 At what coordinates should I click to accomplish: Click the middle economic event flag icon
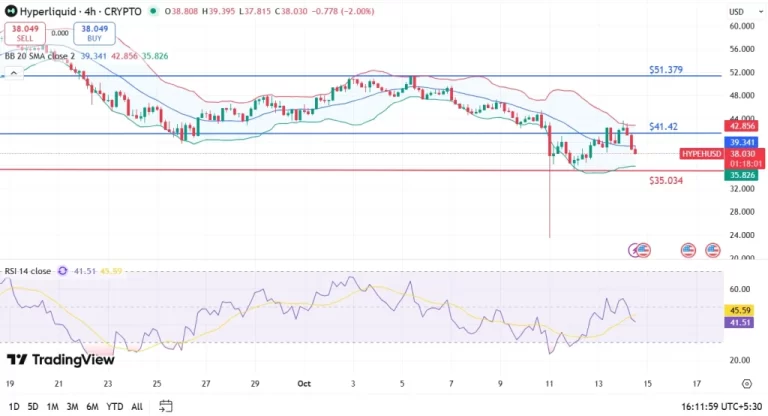coord(688,250)
